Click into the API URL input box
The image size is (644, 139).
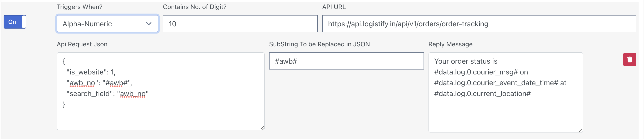(x=479, y=24)
